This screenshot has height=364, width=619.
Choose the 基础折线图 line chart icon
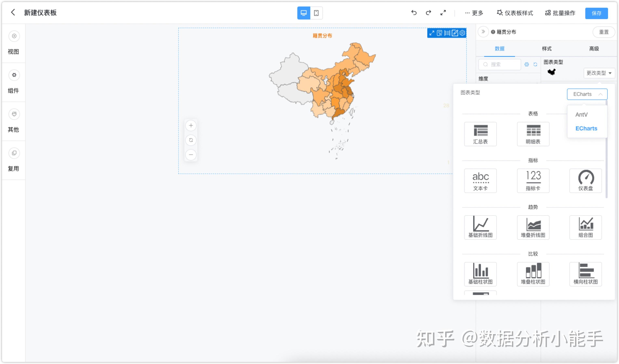pyautogui.click(x=480, y=227)
